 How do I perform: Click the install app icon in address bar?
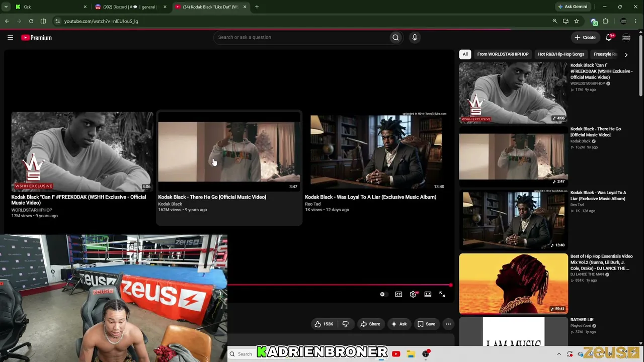pyautogui.click(x=566, y=21)
